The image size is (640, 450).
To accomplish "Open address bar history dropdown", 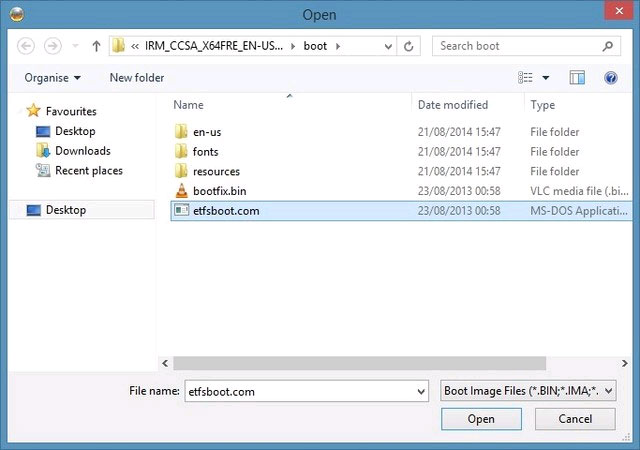I will [388, 47].
